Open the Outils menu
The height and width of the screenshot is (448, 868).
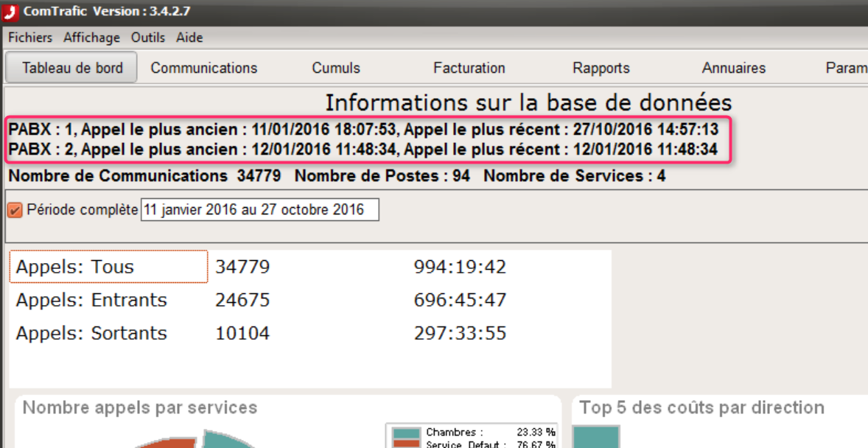[x=148, y=38]
